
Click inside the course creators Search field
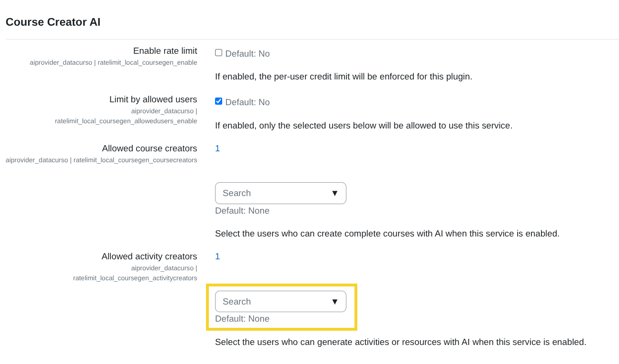[266, 193]
